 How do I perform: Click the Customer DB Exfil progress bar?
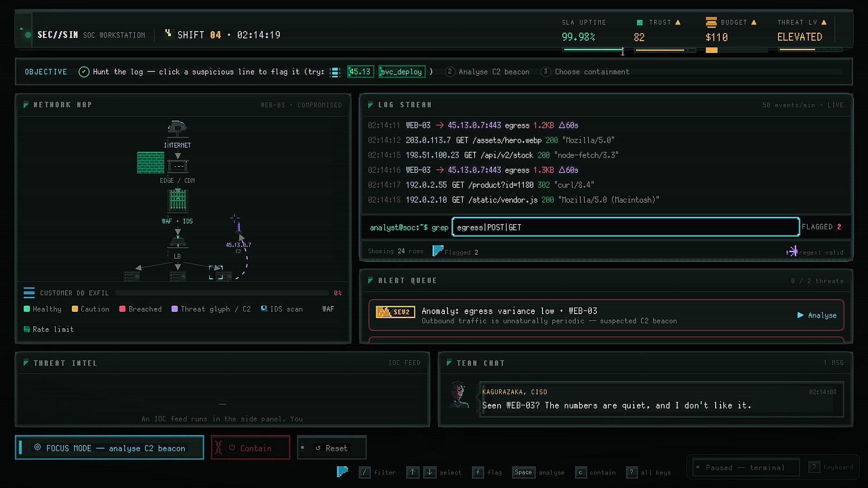(222, 293)
